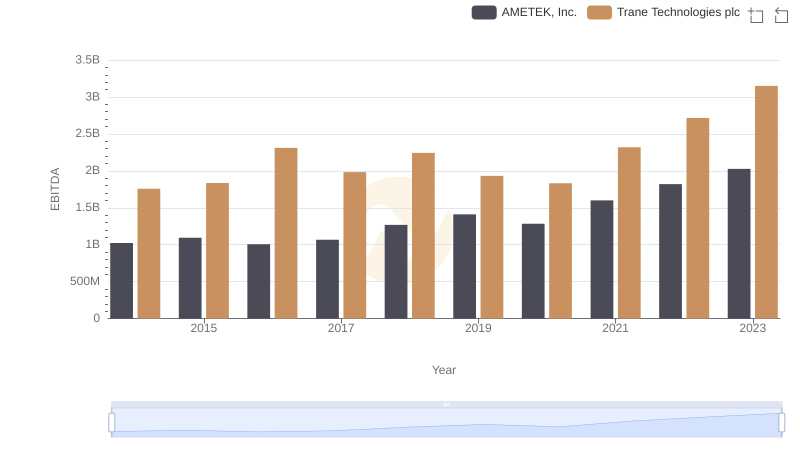
Task: Select the 2022 Trane Technologies bar
Action: (697, 218)
